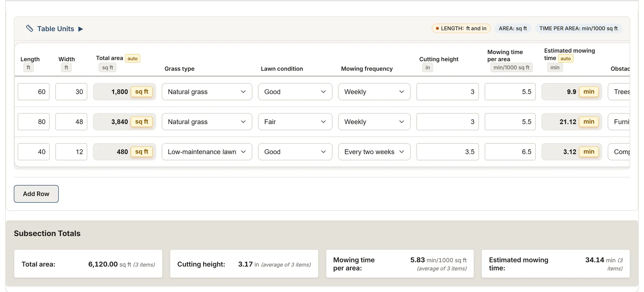The height and width of the screenshot is (292, 644).
Task: Open the Low-maintenance lawn dropdown
Action: click(207, 152)
